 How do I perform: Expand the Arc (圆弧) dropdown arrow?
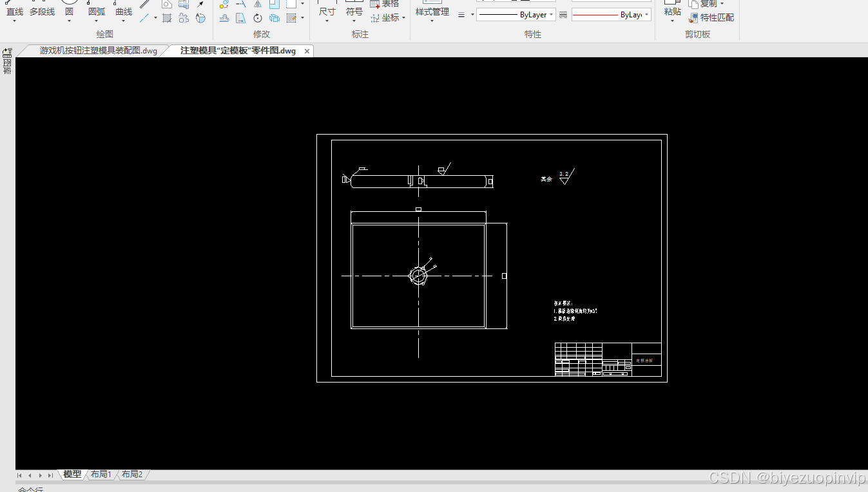tap(97, 21)
